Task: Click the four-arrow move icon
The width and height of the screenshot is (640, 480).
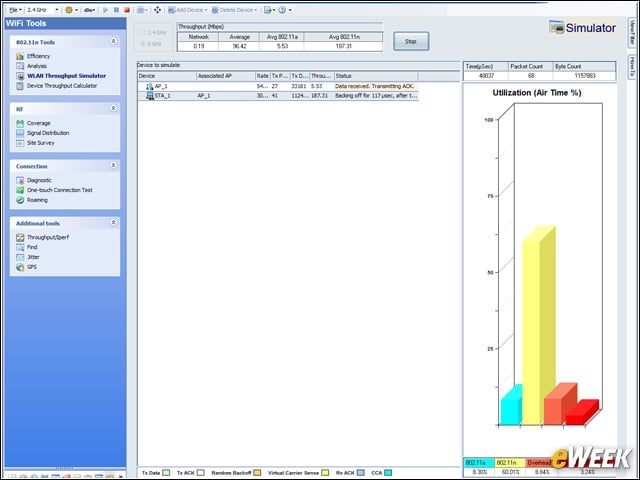Action: point(158,10)
